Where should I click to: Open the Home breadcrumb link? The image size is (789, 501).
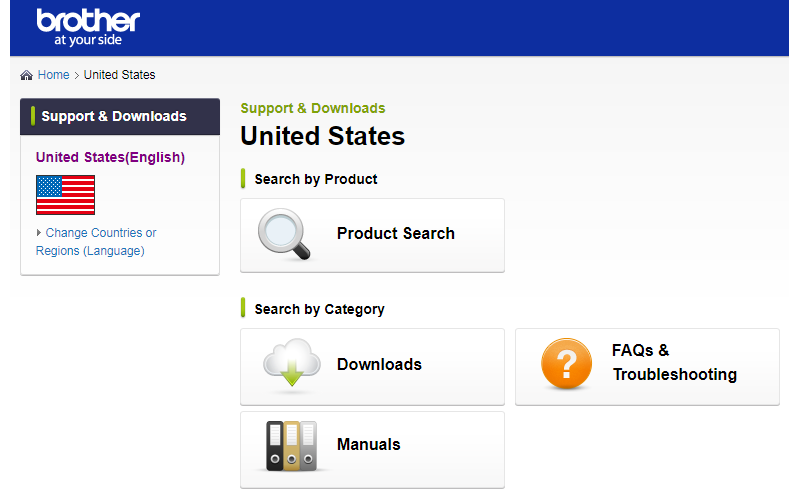click(x=53, y=75)
